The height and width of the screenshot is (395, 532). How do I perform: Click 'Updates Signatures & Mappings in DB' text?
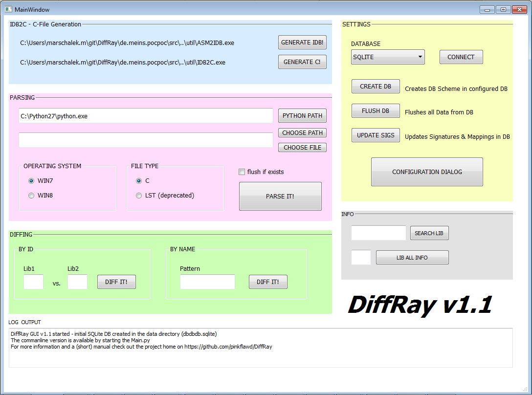point(457,137)
